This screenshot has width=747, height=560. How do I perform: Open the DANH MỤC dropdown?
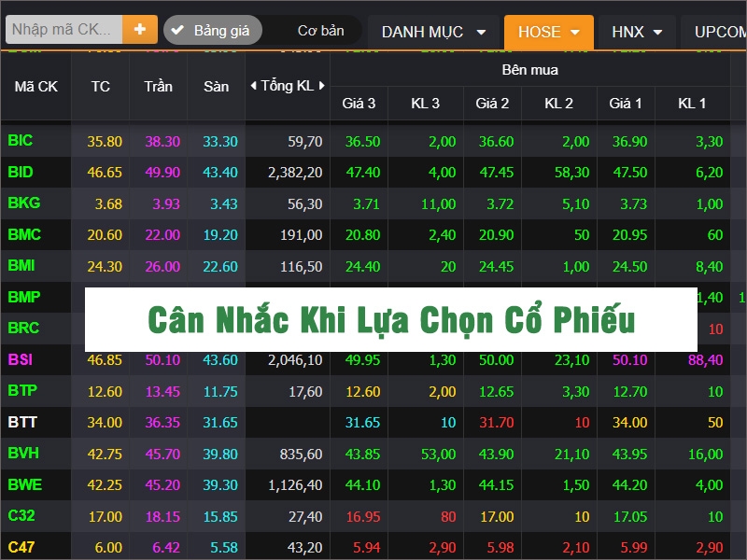point(433,32)
